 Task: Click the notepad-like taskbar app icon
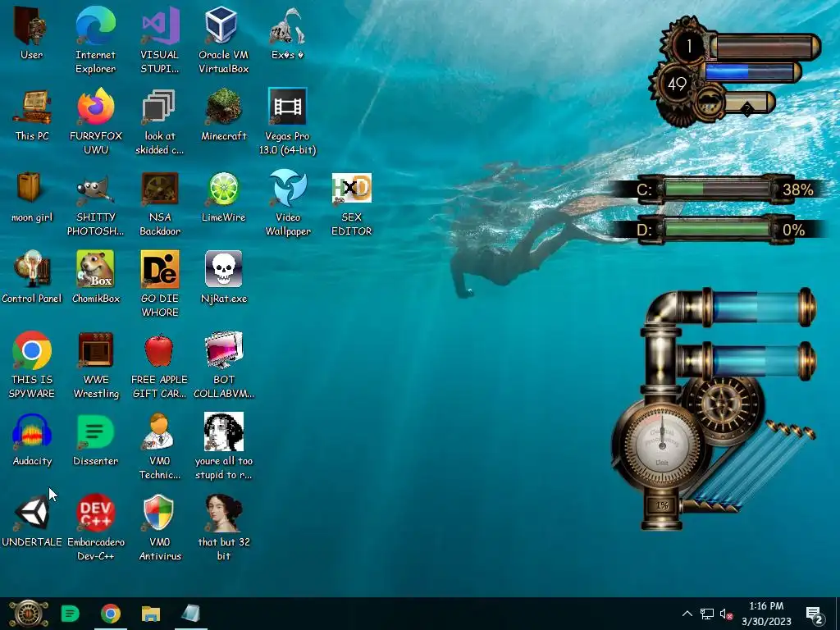[x=190, y=614]
